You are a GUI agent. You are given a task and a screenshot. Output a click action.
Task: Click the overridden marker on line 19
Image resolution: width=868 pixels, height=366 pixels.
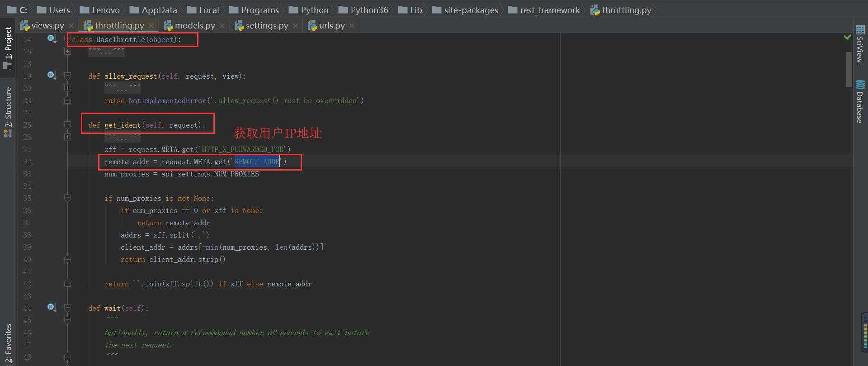pos(52,76)
